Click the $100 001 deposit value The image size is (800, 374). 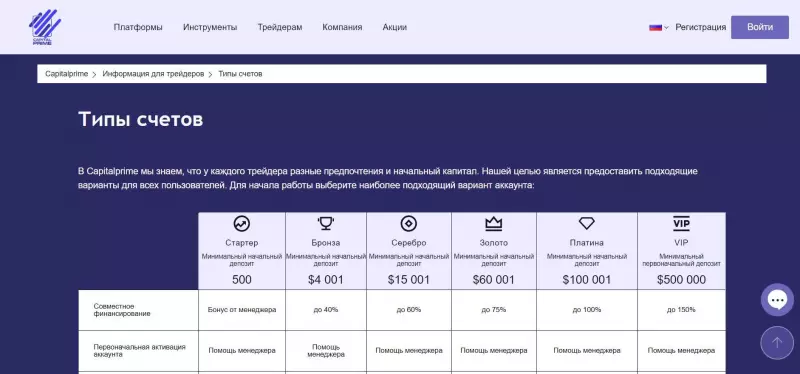tap(587, 280)
